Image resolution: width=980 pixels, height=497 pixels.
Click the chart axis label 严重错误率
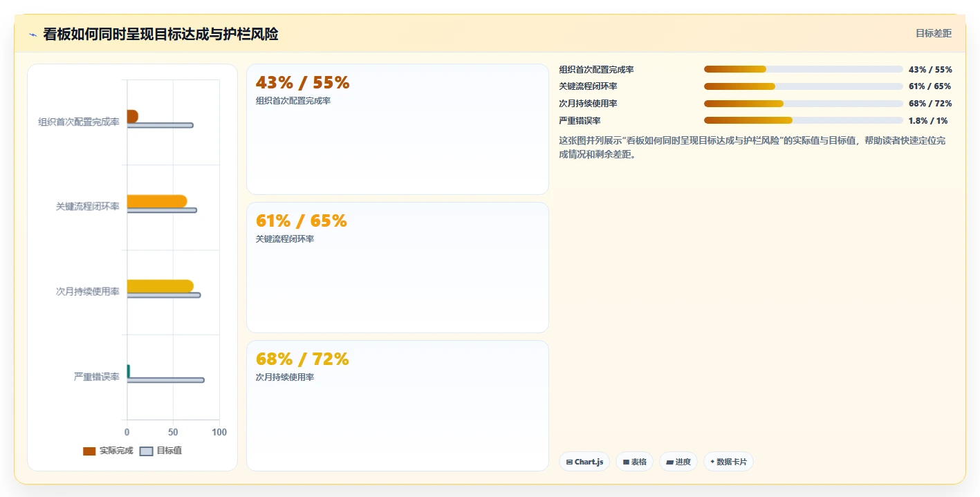97,377
